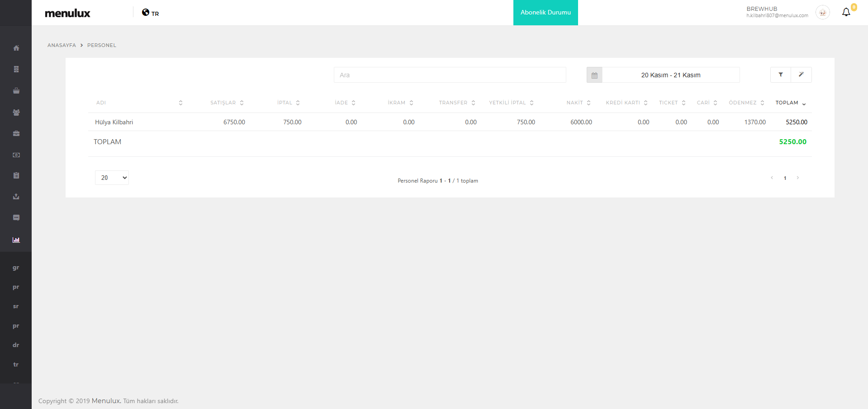The width and height of the screenshot is (868, 409).
Task: Open the page size dropdown showing 20
Action: [x=112, y=178]
